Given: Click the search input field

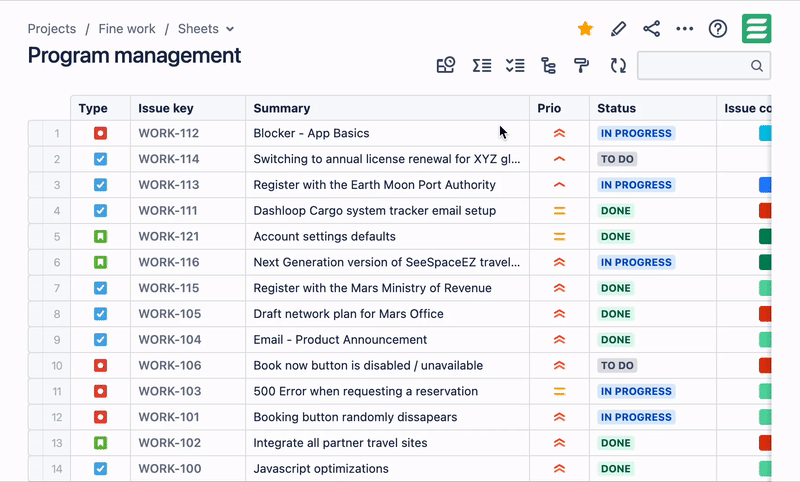Looking at the screenshot, I should [x=704, y=66].
